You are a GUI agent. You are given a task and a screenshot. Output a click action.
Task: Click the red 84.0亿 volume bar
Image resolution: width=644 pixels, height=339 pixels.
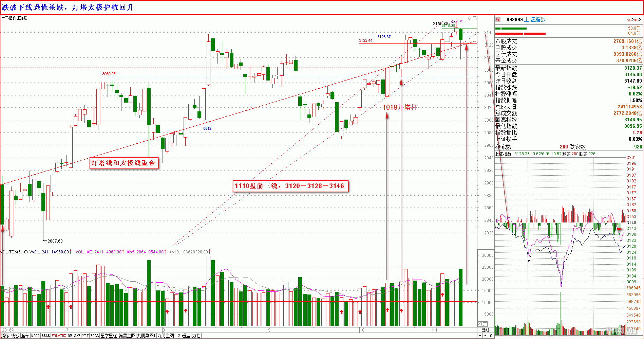(x=520, y=34)
